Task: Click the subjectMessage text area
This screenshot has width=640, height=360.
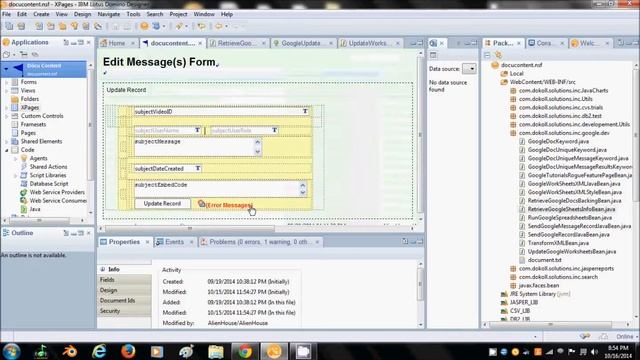Action: pos(198,147)
